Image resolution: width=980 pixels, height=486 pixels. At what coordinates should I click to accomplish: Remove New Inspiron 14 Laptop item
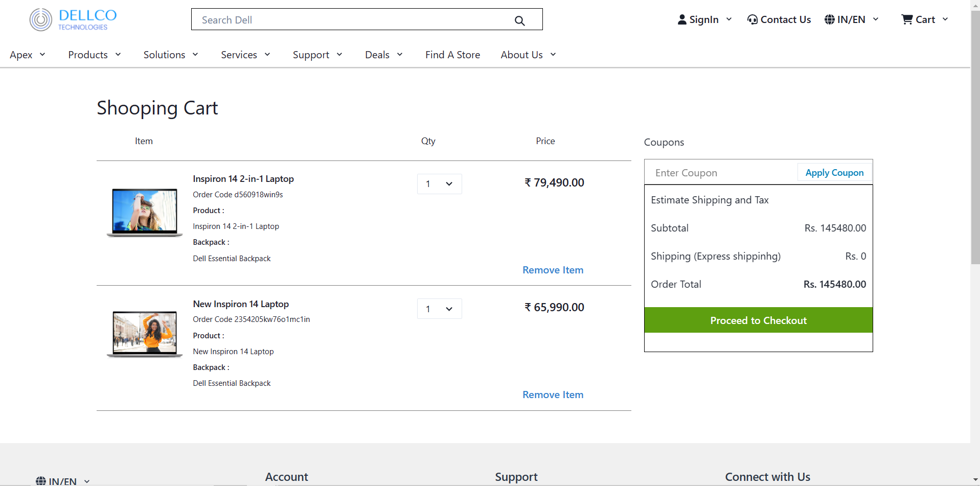pyautogui.click(x=553, y=395)
